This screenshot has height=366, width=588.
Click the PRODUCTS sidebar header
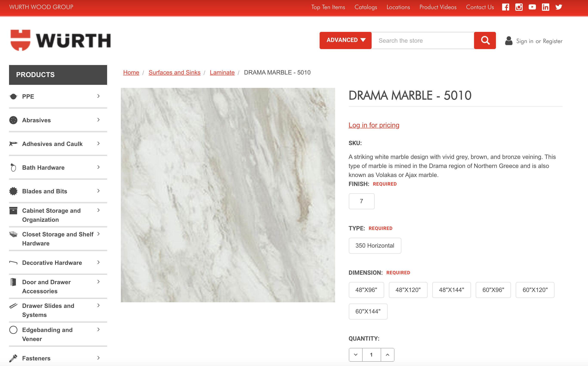point(58,75)
